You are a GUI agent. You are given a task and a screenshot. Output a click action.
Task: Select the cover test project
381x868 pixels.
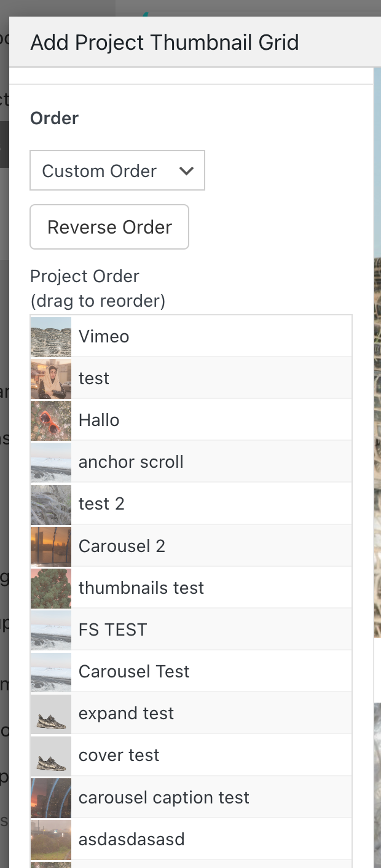tap(184, 755)
